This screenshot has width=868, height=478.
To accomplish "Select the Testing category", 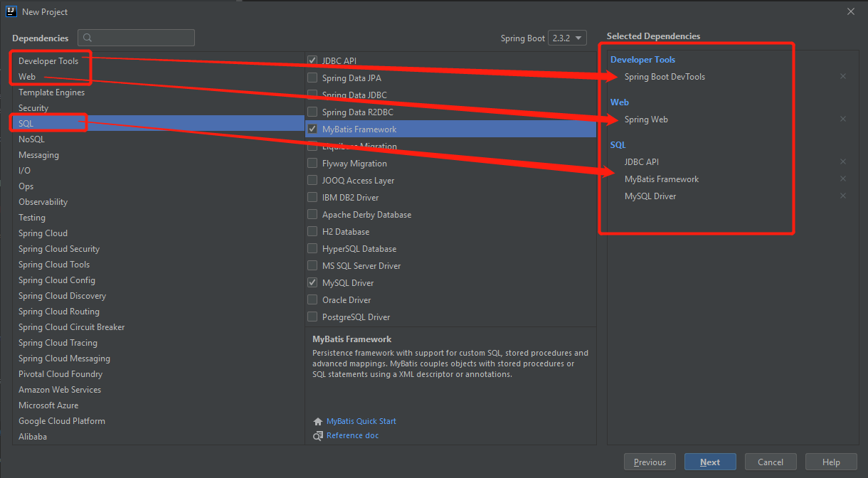I will (158, 218).
